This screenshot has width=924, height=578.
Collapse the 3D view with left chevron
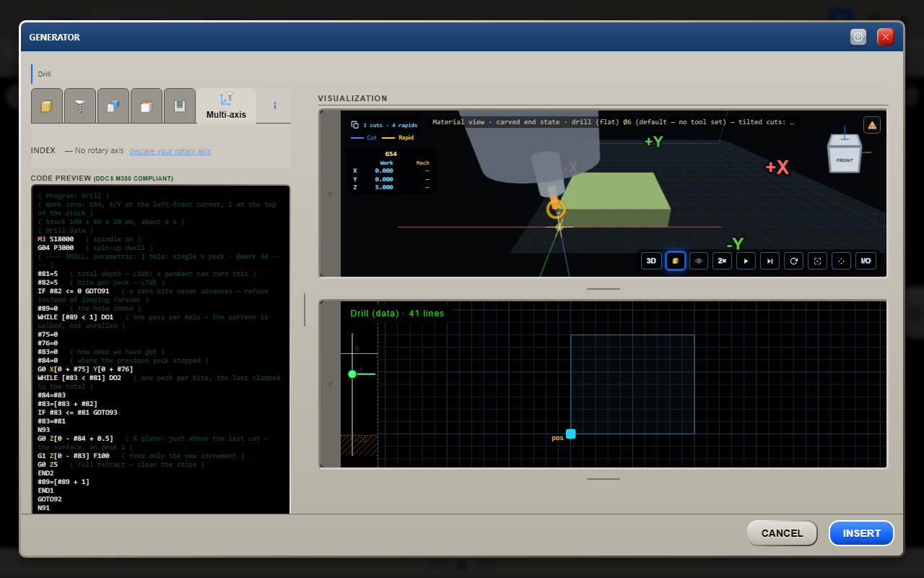pyautogui.click(x=331, y=194)
